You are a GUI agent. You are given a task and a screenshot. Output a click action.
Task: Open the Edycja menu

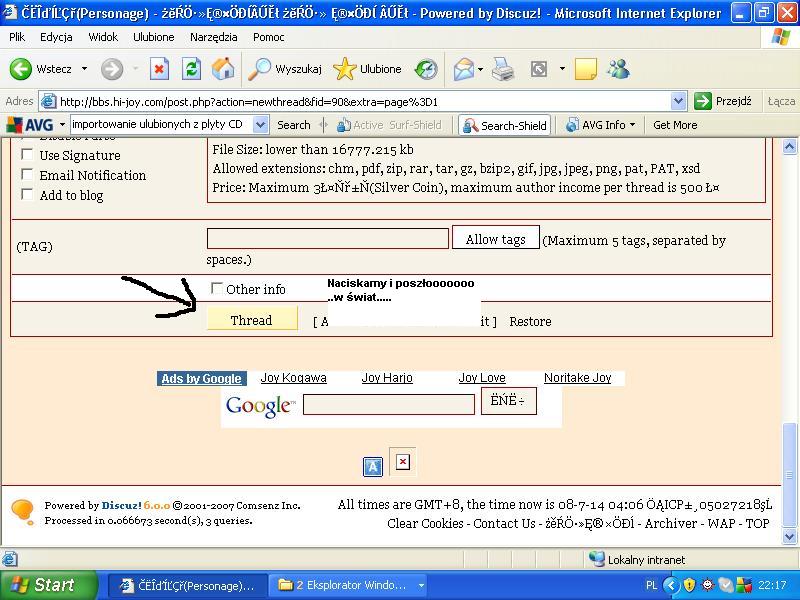click(56, 37)
